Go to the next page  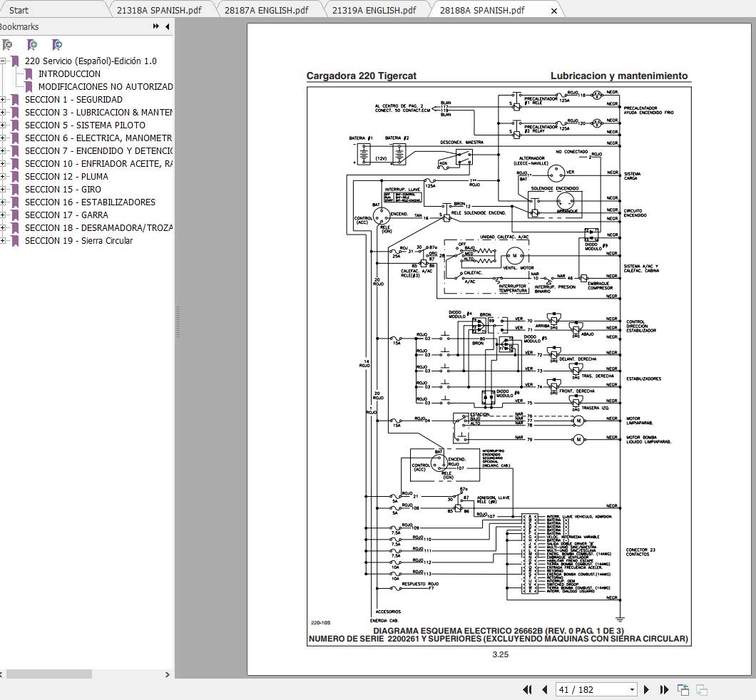[x=647, y=689]
